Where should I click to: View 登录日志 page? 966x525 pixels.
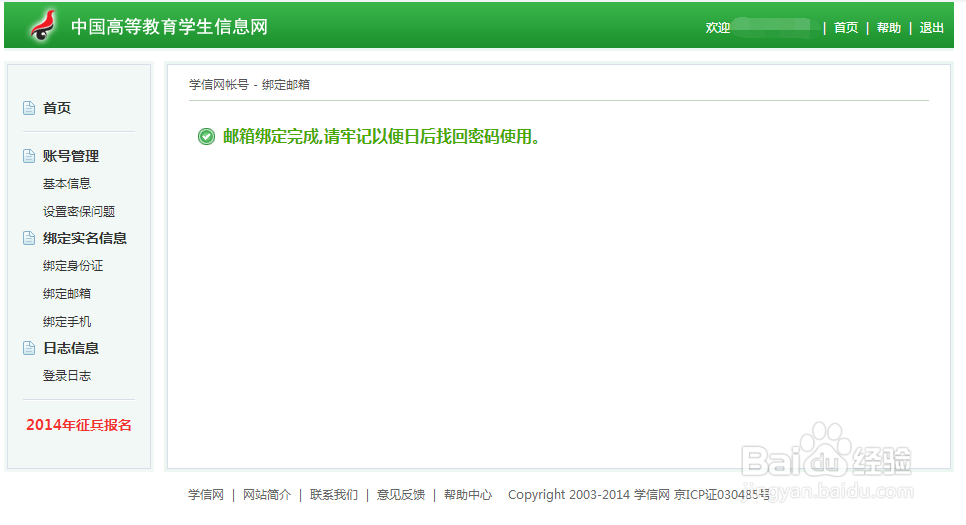67,375
